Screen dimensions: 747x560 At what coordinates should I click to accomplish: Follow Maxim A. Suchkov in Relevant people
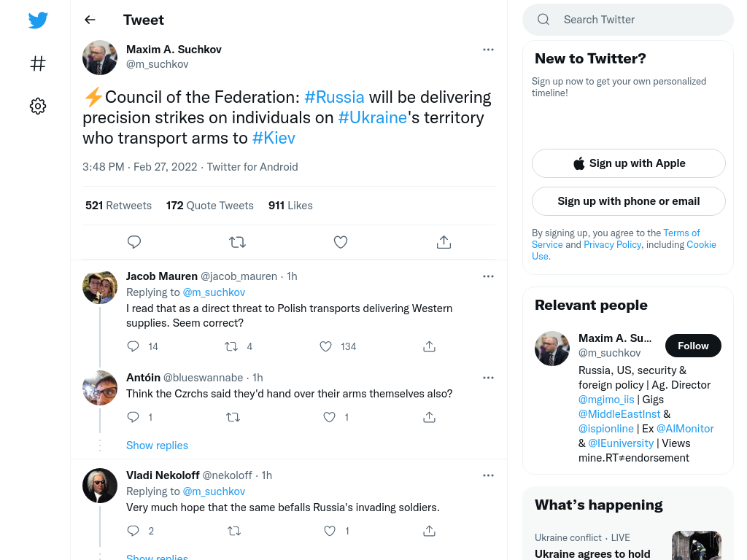coord(693,346)
